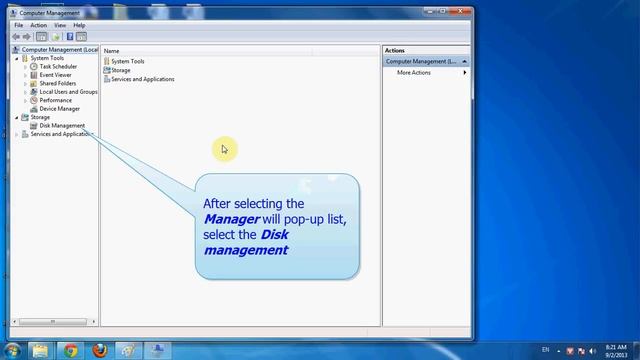Image resolution: width=640 pixels, height=360 pixels.
Task: Open the View menu
Action: pyautogui.click(x=60, y=25)
